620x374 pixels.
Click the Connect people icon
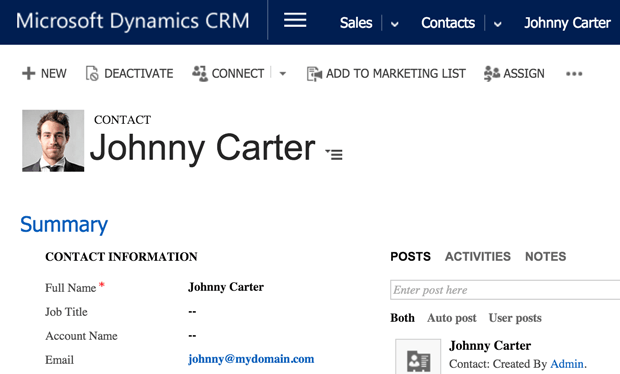tap(200, 73)
